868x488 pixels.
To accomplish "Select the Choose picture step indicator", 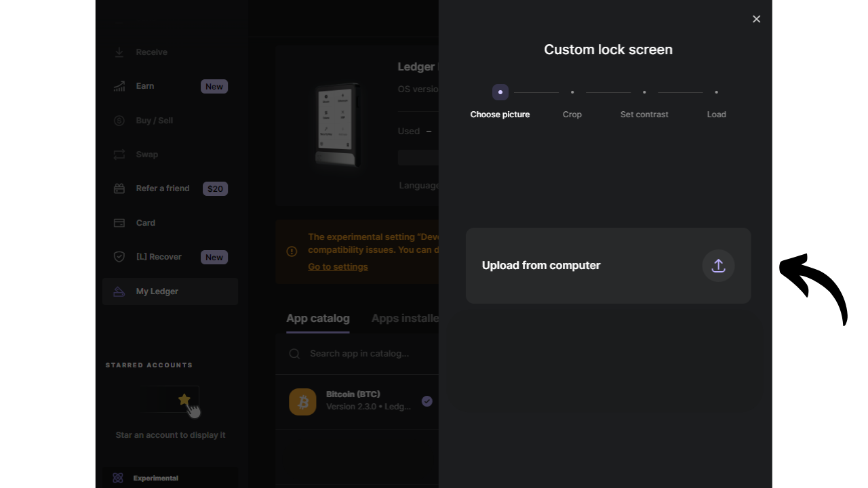I will (500, 92).
